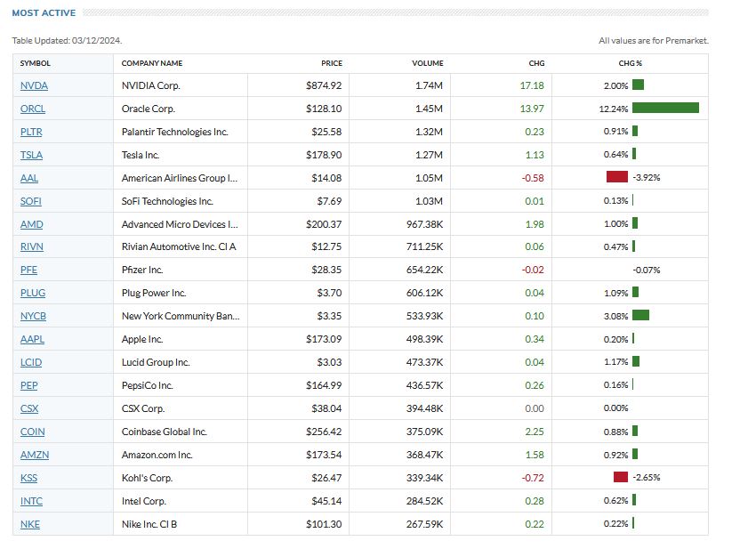Click the NKE ticker link

click(x=30, y=524)
